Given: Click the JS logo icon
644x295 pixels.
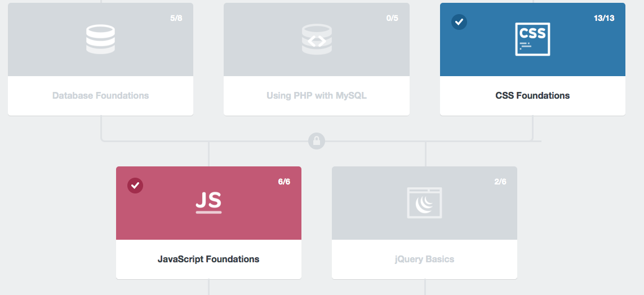Looking at the screenshot, I should pyautogui.click(x=208, y=202).
